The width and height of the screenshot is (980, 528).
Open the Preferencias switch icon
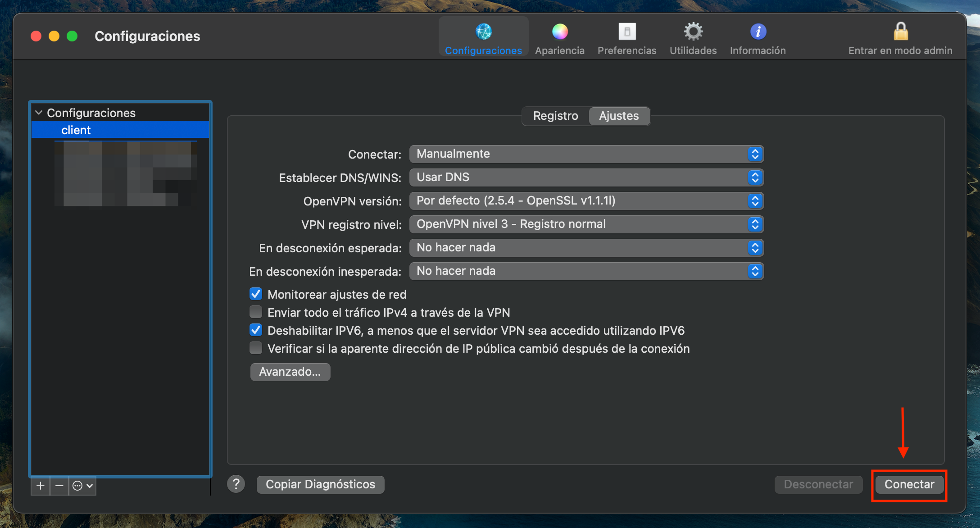pos(627,32)
